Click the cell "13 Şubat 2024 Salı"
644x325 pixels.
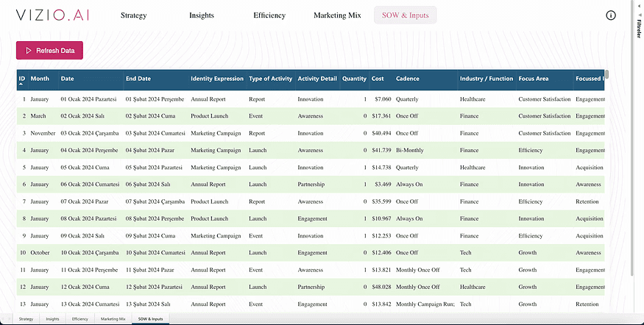click(148, 304)
